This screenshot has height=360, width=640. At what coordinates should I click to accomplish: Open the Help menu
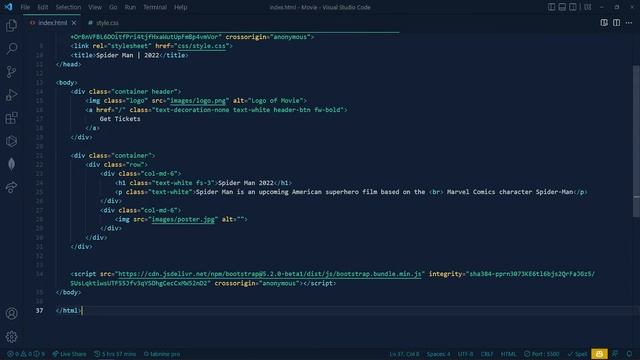point(180,7)
